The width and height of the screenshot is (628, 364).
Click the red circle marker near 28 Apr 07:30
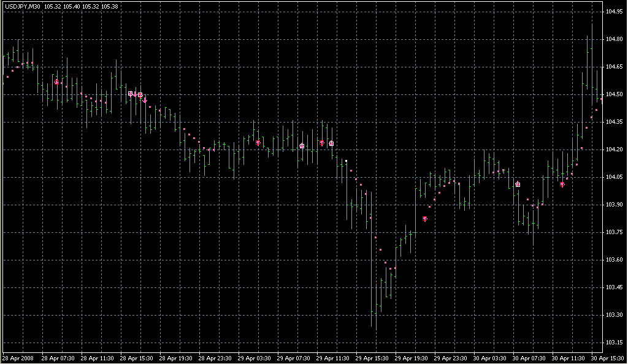click(x=56, y=82)
